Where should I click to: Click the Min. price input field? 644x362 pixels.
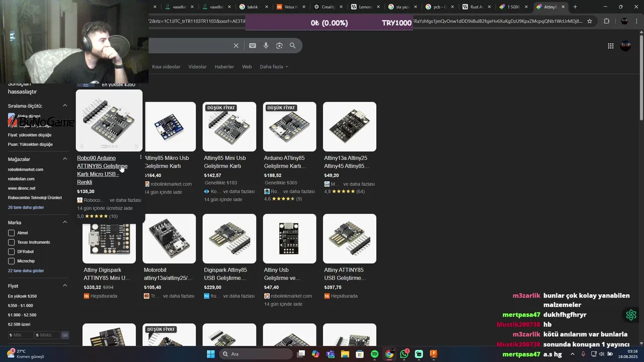click(x=21, y=335)
